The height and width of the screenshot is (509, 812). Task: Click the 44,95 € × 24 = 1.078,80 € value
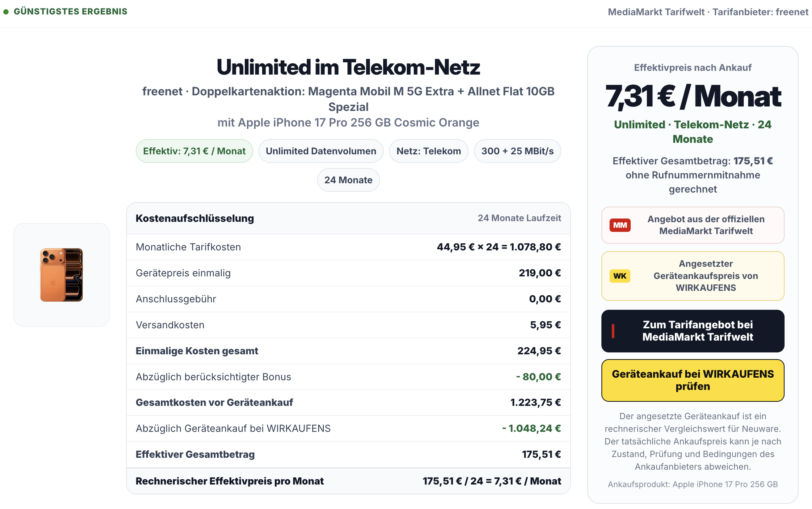499,247
